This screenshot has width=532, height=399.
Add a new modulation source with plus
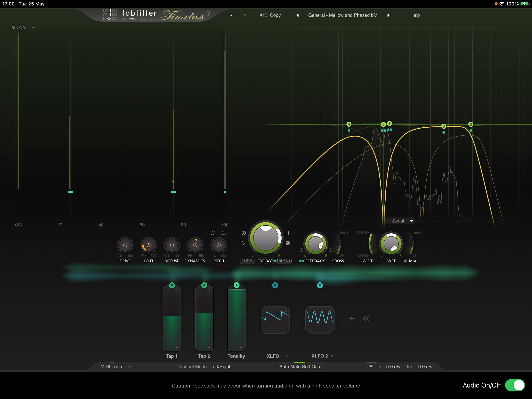352,319
